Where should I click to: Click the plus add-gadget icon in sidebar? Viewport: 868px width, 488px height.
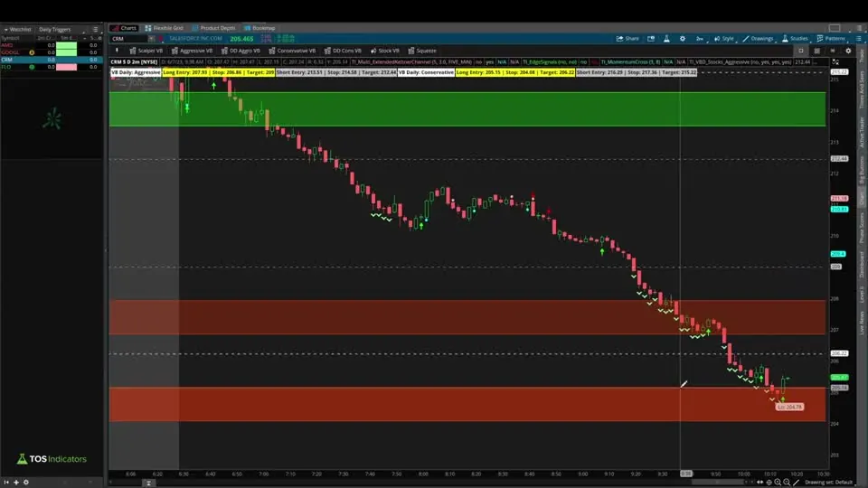click(x=16, y=483)
